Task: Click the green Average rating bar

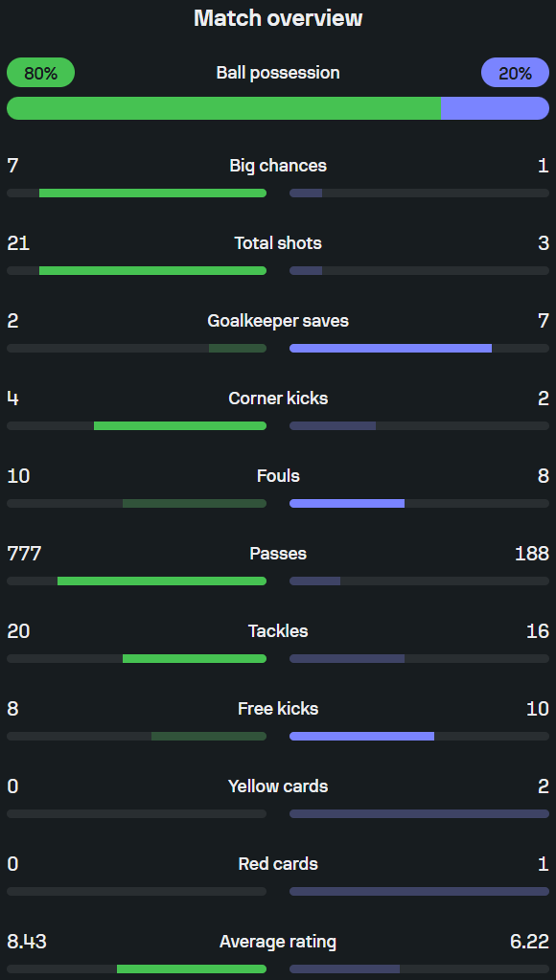Action: coord(192,969)
